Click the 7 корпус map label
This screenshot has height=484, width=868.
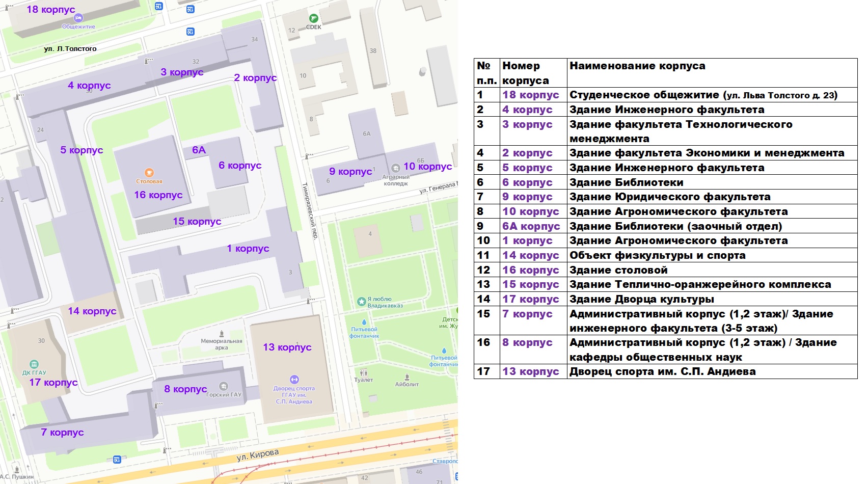[62, 432]
